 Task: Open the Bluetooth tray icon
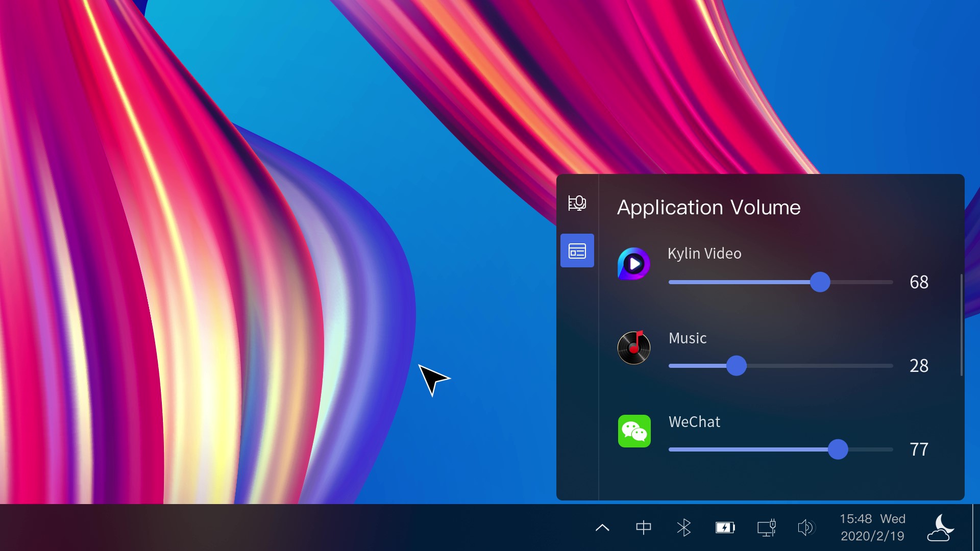tap(683, 528)
